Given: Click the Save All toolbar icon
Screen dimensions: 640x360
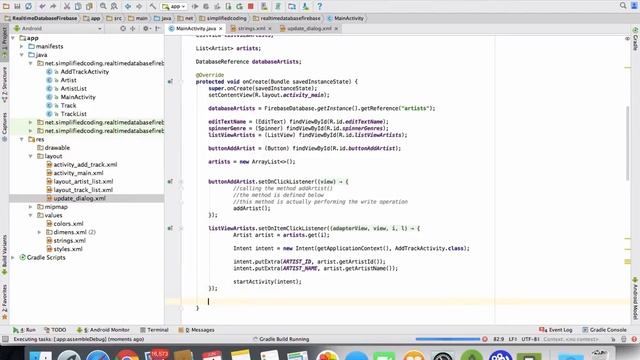Looking at the screenshot, I should (17, 6).
